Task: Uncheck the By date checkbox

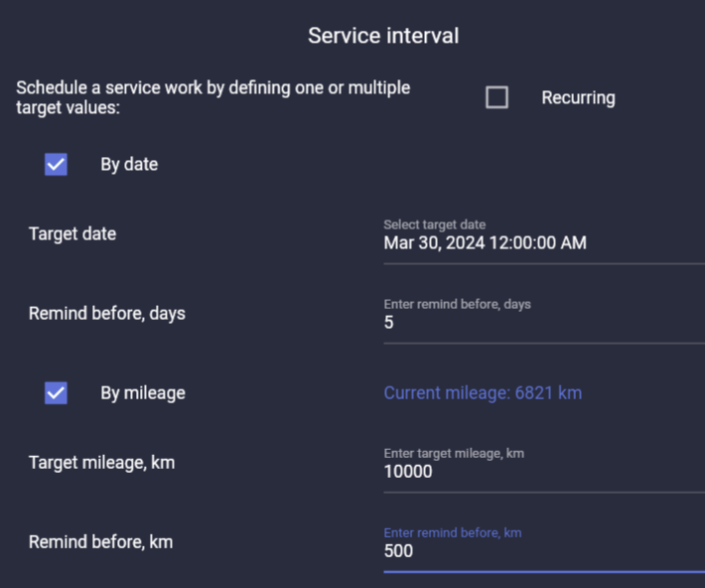Action: click(x=56, y=164)
